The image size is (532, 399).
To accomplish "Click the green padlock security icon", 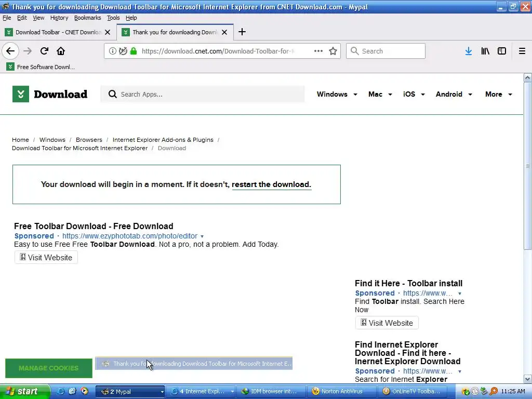I will click(134, 51).
